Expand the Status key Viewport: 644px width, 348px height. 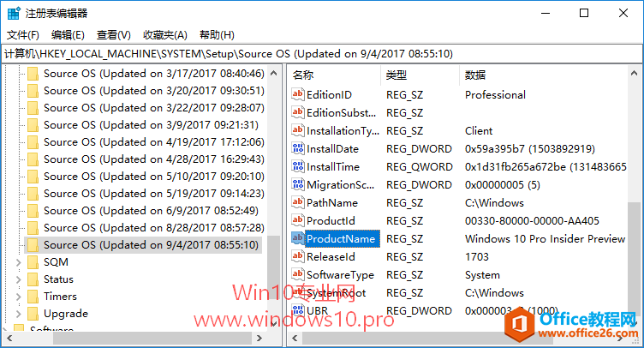click(x=19, y=279)
